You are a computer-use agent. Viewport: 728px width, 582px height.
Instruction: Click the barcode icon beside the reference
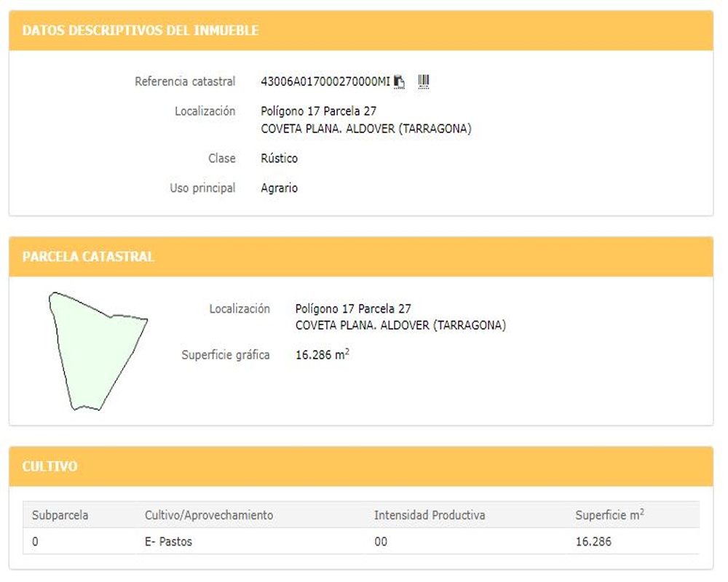pos(424,81)
